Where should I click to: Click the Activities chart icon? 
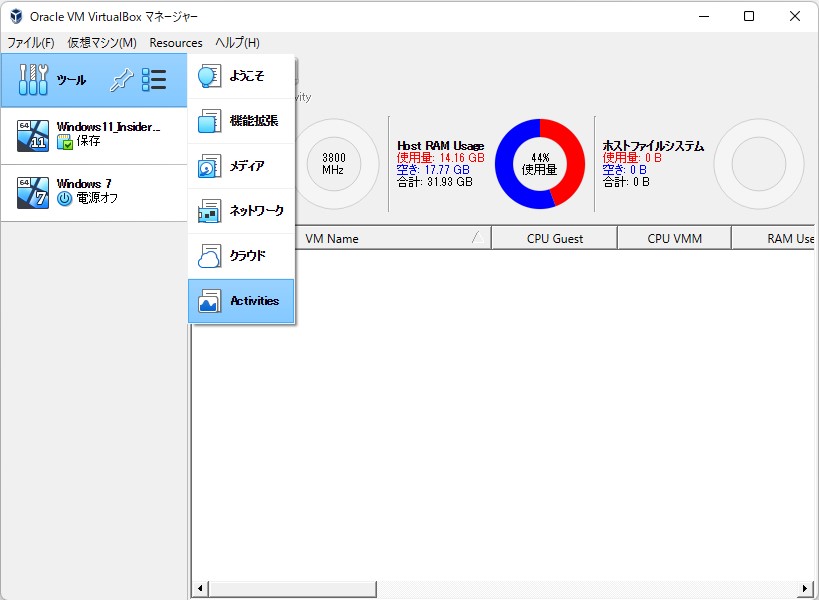(209, 301)
